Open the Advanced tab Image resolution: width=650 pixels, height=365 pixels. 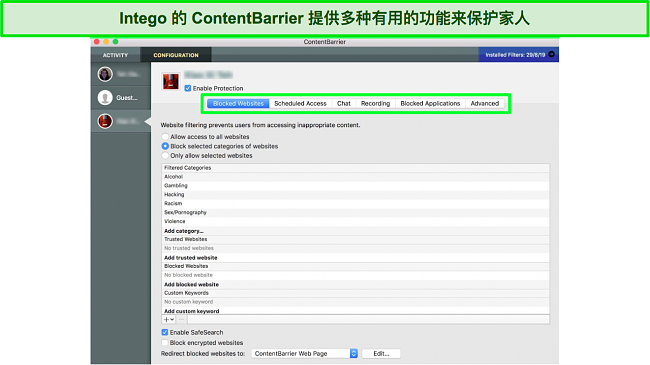click(485, 104)
